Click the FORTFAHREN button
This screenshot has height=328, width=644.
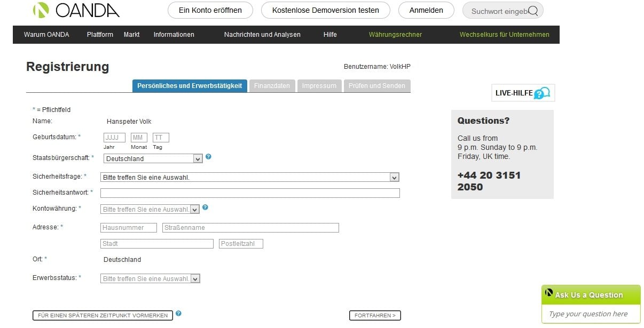[x=375, y=316]
